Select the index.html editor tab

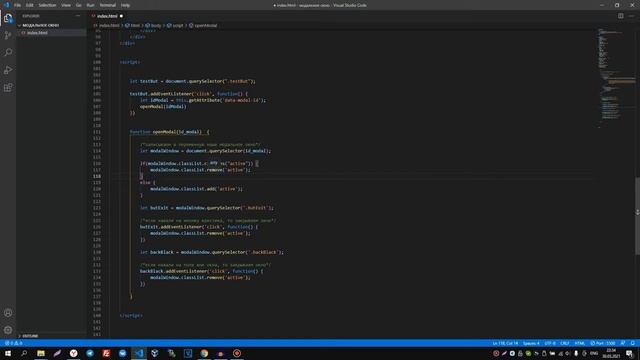(x=107, y=16)
